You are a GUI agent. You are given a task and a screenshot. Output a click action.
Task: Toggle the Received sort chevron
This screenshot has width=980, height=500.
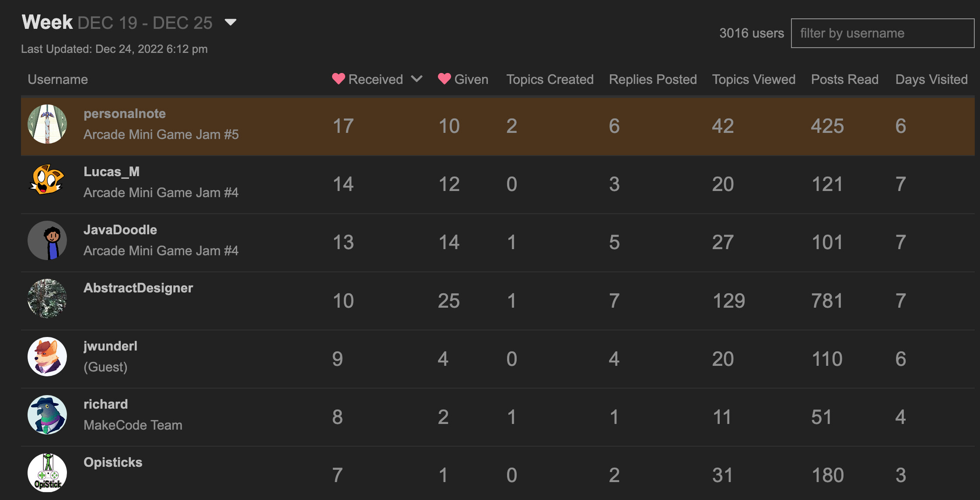point(417,79)
